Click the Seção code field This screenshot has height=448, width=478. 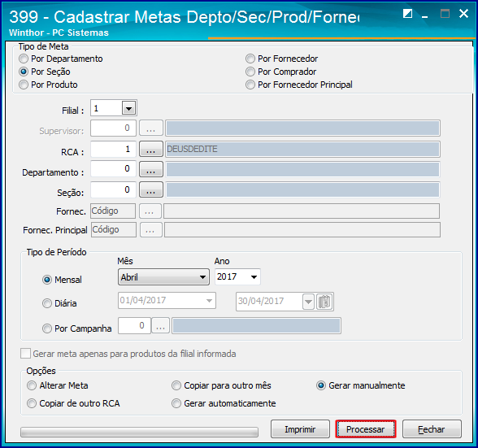click(113, 189)
